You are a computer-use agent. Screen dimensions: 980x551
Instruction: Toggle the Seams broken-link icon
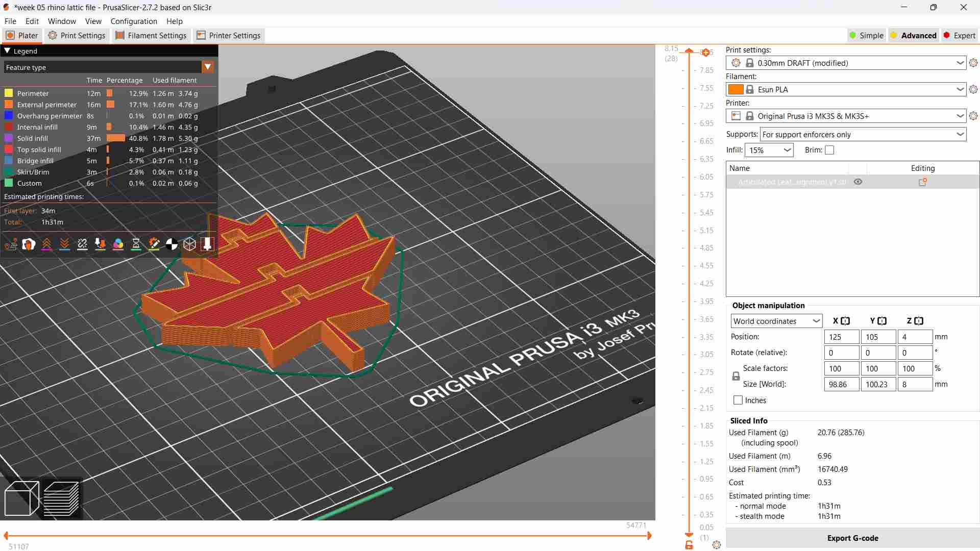[x=82, y=244]
